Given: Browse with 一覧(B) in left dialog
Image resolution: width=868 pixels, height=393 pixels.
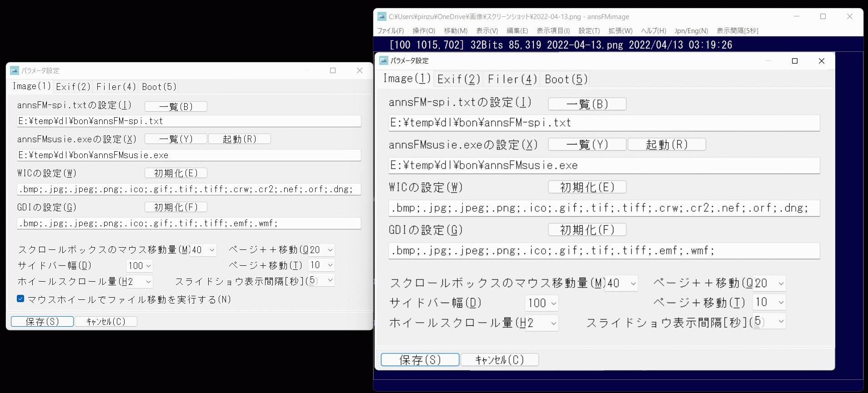Looking at the screenshot, I should point(176,107).
